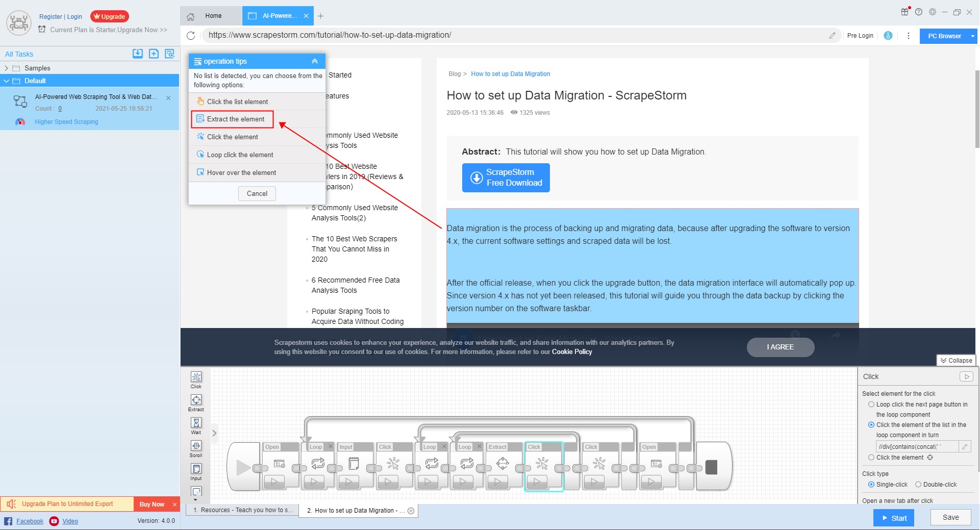Select 'Loop click the next page button' option
The width and height of the screenshot is (980, 530).
pyautogui.click(x=871, y=405)
